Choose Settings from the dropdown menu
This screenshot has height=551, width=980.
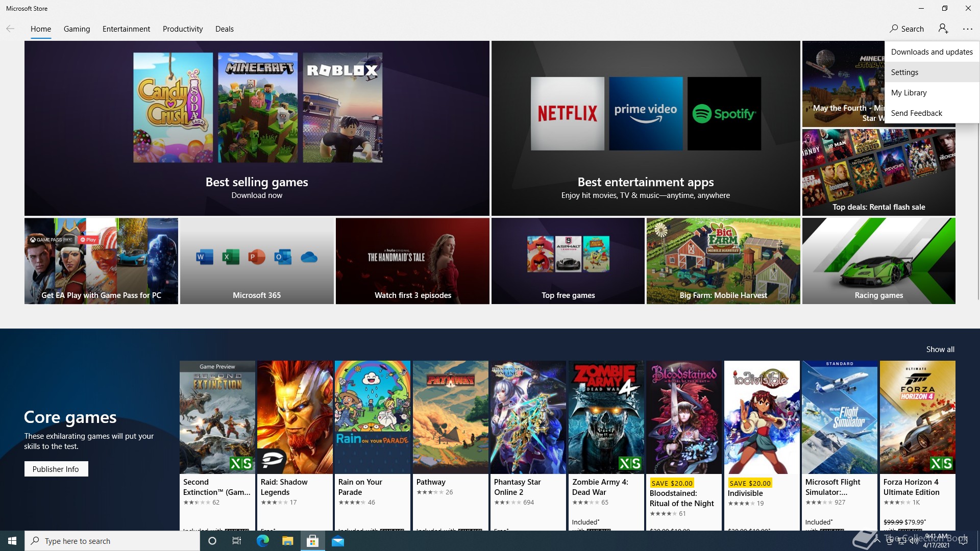[x=932, y=72]
